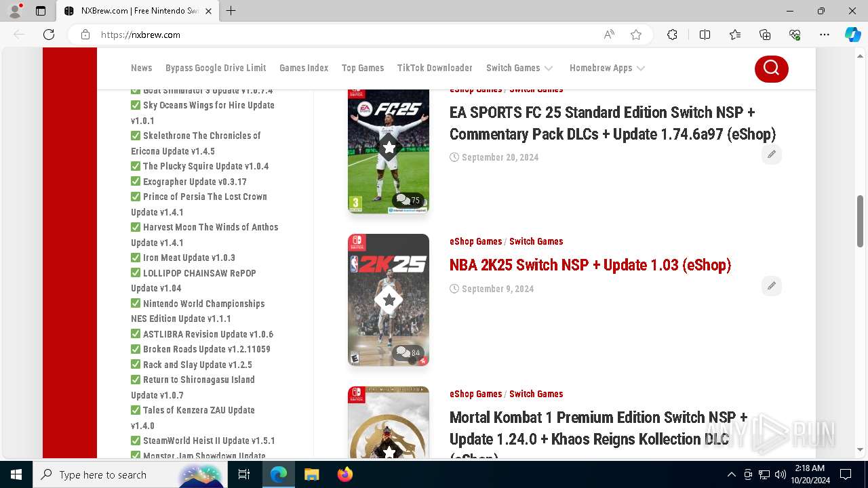868x488 pixels.
Task: Open SteamWorld Heist II Update v1.5.1 link
Action: tap(209, 441)
